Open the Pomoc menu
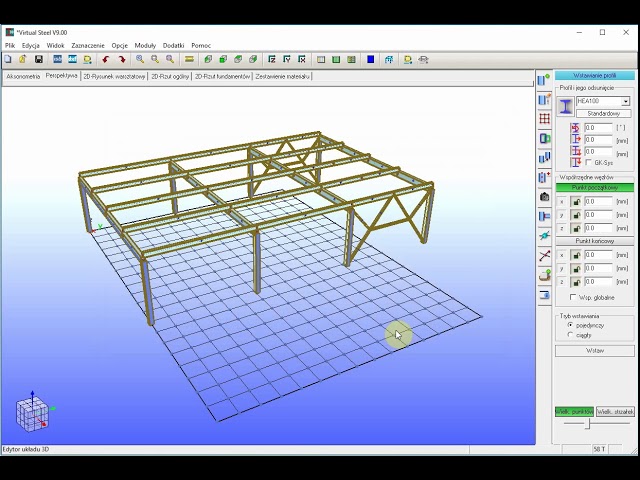The height and width of the screenshot is (480, 640). pos(201,45)
